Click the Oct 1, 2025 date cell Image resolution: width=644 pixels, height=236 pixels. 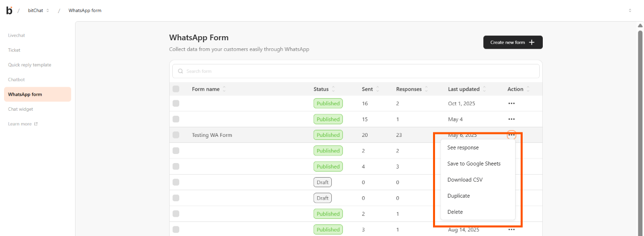[x=462, y=103]
